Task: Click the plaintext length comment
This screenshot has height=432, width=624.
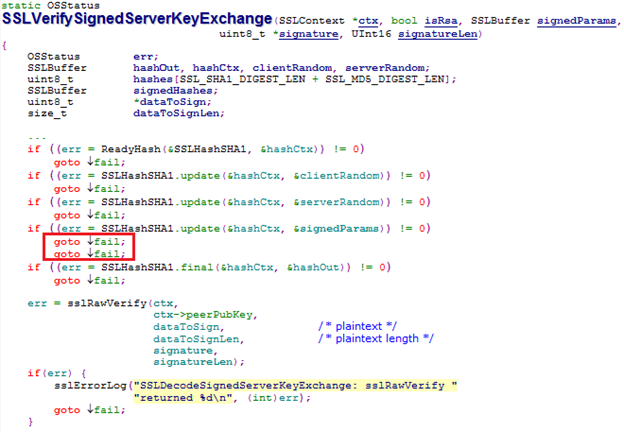Action: [x=377, y=338]
